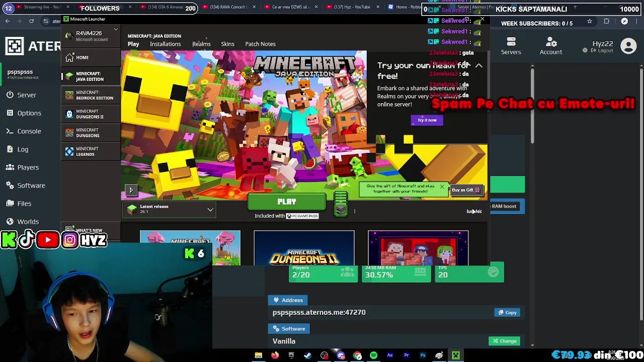Screen dimensions: 644x362
Task: Open the three-dot menu beside PLAY
Action: pos(354,211)
